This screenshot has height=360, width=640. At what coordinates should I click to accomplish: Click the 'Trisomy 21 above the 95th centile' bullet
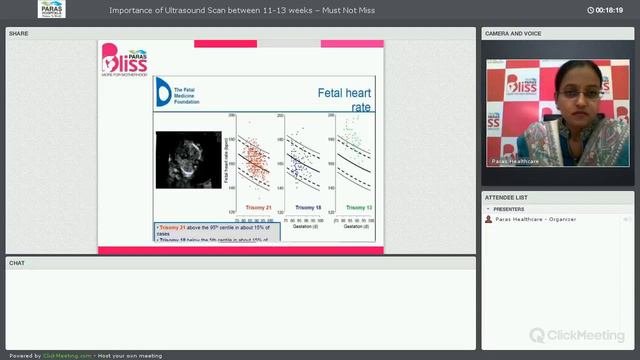tap(214, 230)
